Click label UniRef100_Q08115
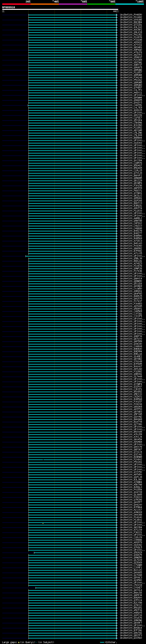 click(x=131, y=110)
